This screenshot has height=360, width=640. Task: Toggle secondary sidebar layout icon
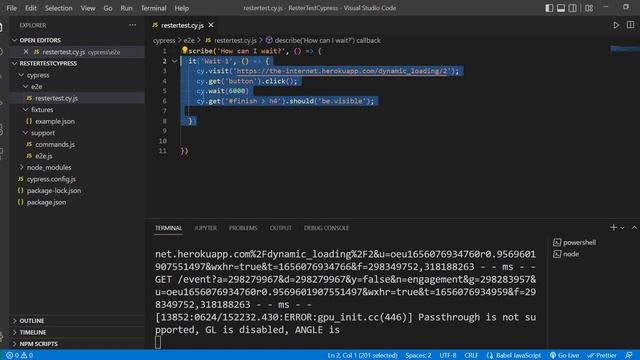tap(573, 8)
